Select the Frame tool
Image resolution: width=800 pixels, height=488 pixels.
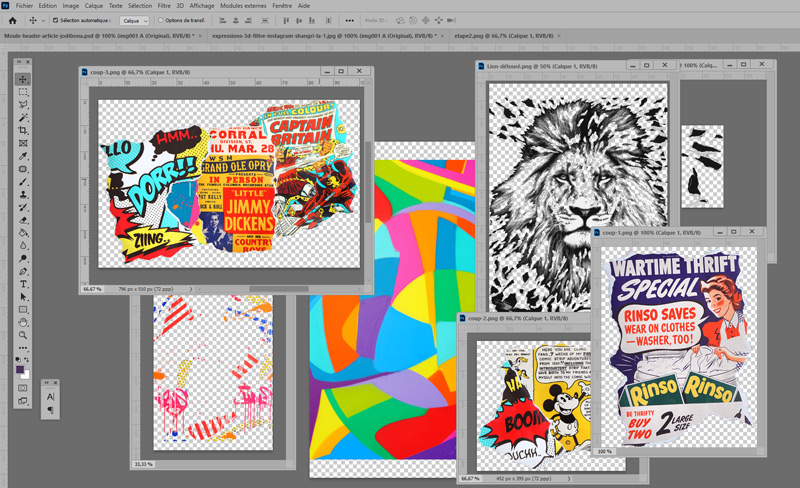[23, 143]
